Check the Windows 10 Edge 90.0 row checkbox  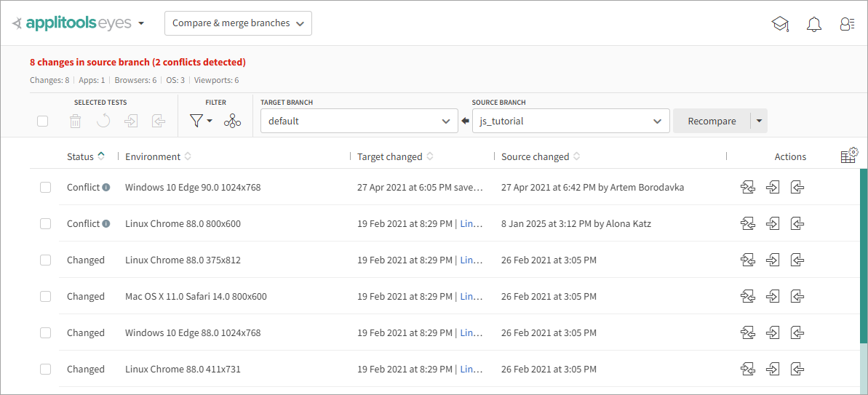(45, 188)
